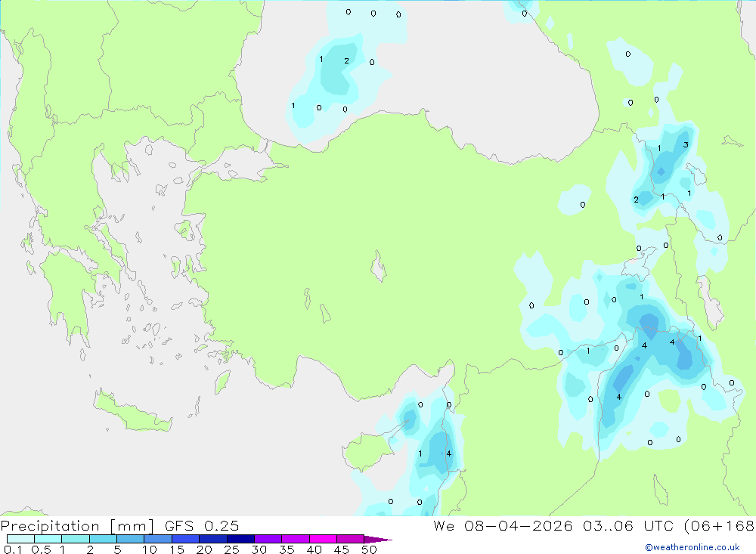Click the '(06+168' forecast run text
This screenshot has height=554, width=756.
click(720, 526)
